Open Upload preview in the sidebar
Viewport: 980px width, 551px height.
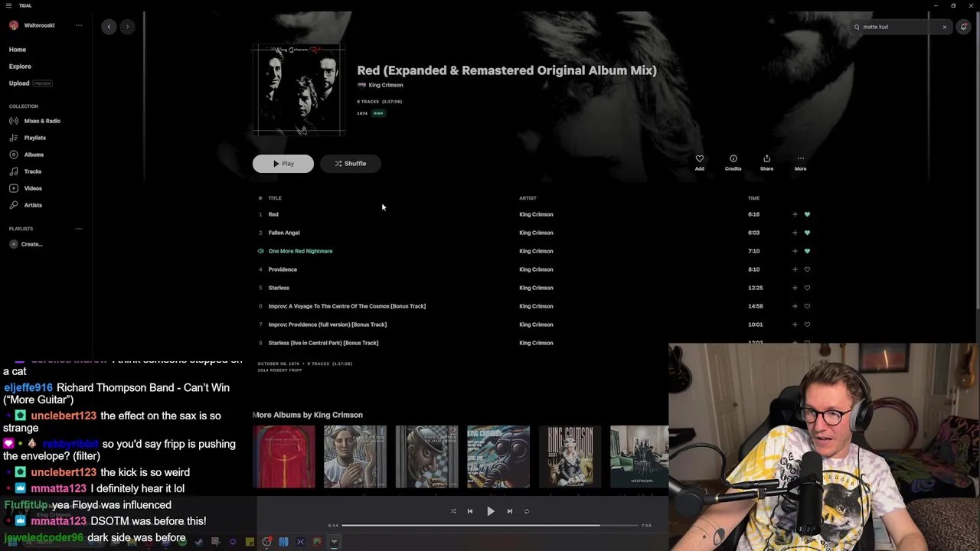(x=30, y=83)
